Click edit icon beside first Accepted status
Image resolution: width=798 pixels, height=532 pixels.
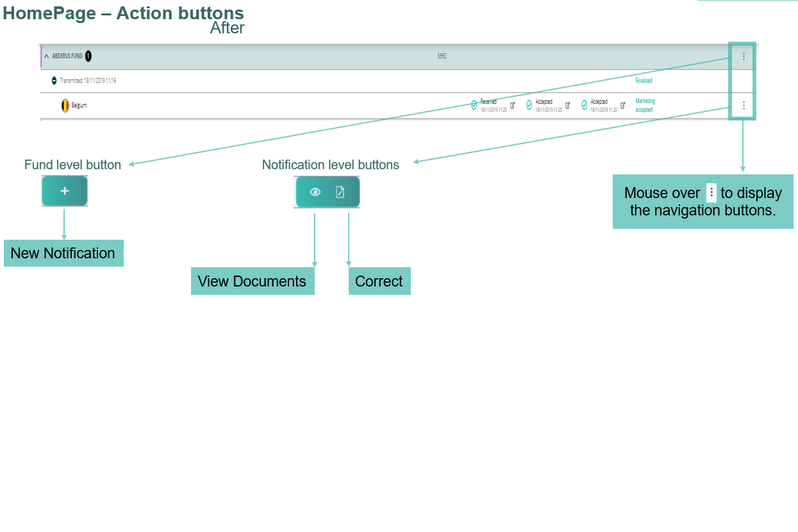567,104
